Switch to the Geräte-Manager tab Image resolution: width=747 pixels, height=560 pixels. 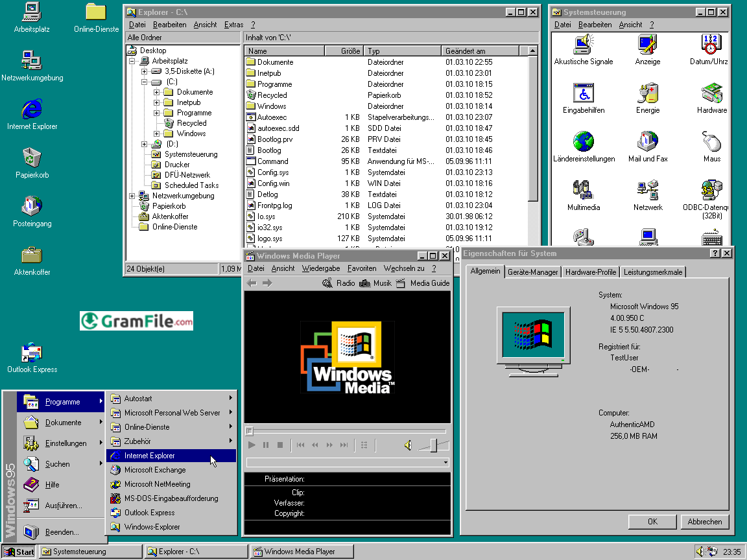click(532, 272)
